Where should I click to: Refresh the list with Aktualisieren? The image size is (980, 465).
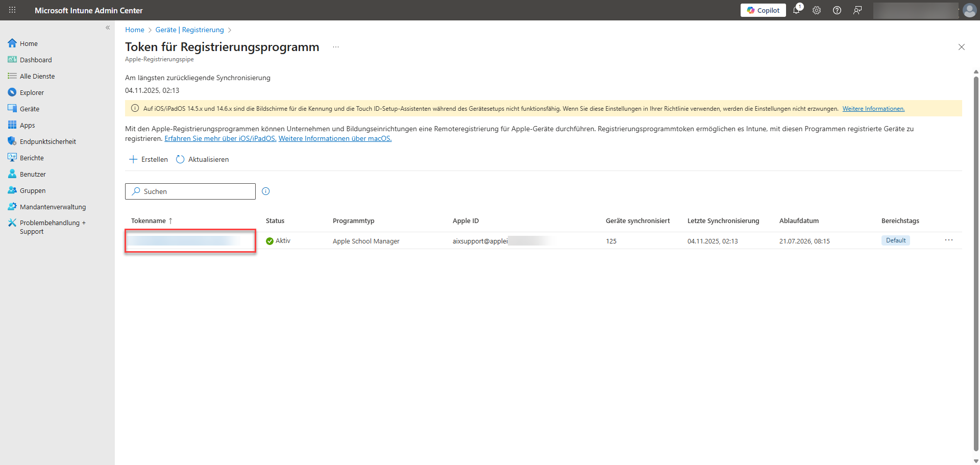point(203,159)
